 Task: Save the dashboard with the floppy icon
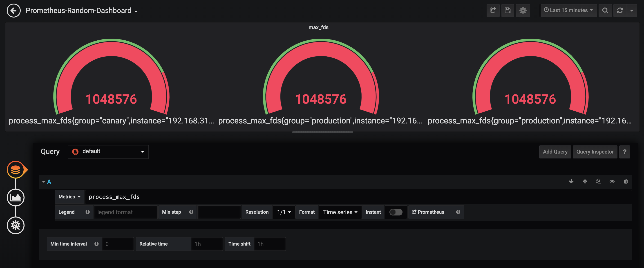508,10
